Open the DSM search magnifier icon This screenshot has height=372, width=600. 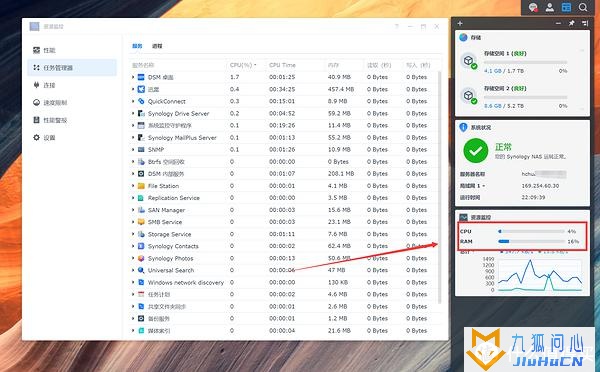[583, 7]
